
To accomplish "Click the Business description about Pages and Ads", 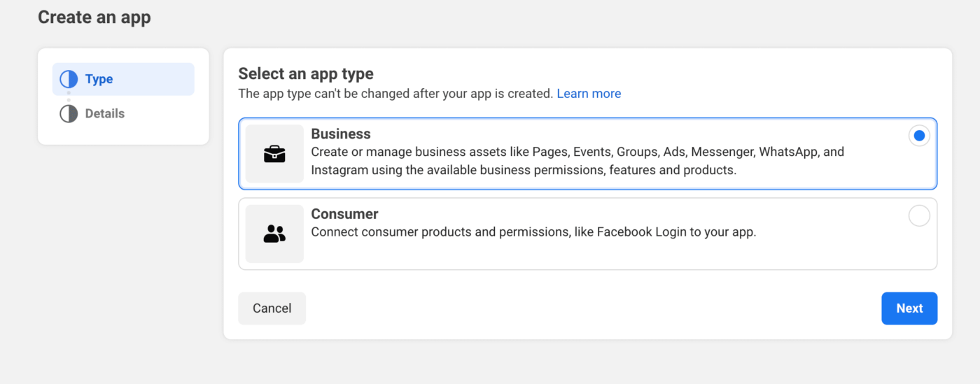I will click(x=577, y=161).
